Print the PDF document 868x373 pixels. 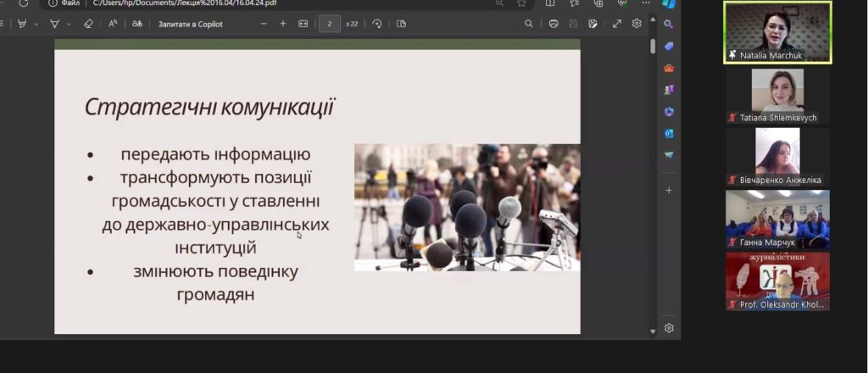coord(554,24)
